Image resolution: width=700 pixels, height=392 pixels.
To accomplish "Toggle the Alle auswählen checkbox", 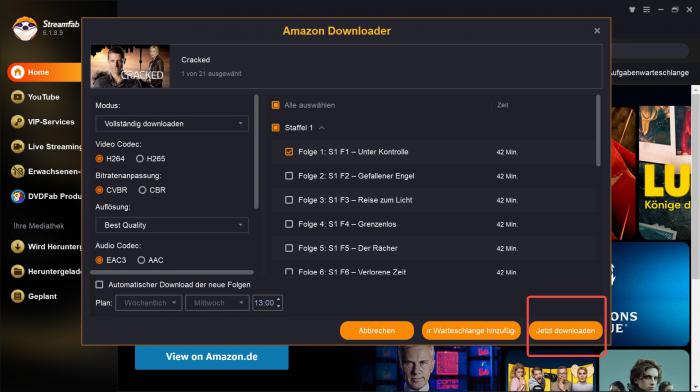I will [275, 105].
